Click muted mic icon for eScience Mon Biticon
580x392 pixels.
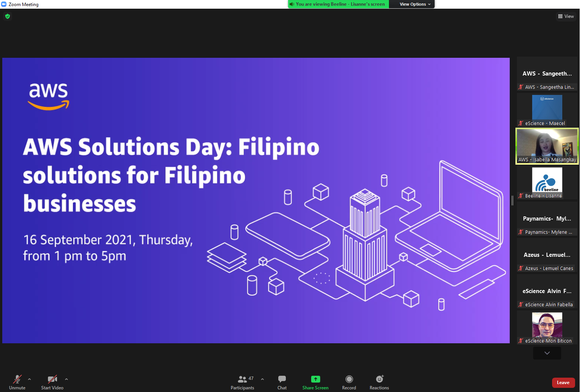pyautogui.click(x=521, y=341)
